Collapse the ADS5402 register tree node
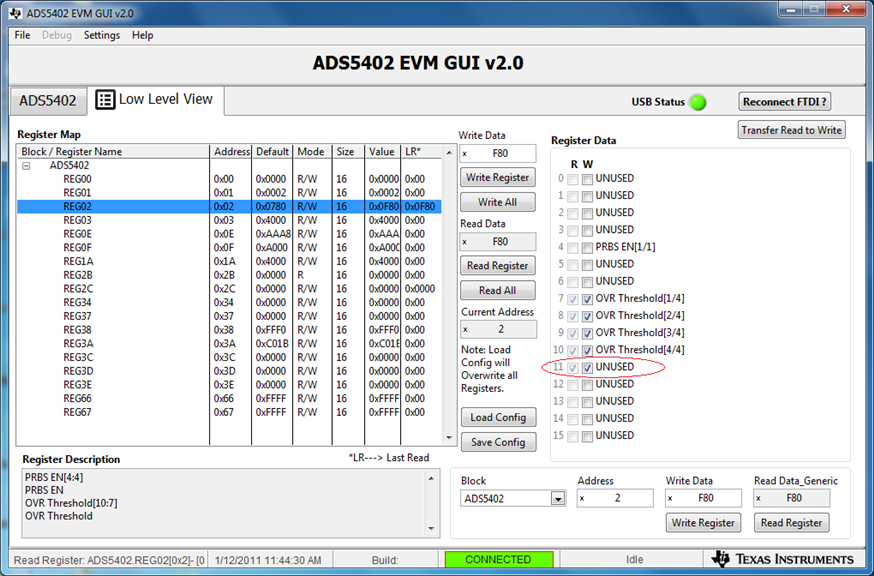This screenshot has width=874, height=576. 26,166
